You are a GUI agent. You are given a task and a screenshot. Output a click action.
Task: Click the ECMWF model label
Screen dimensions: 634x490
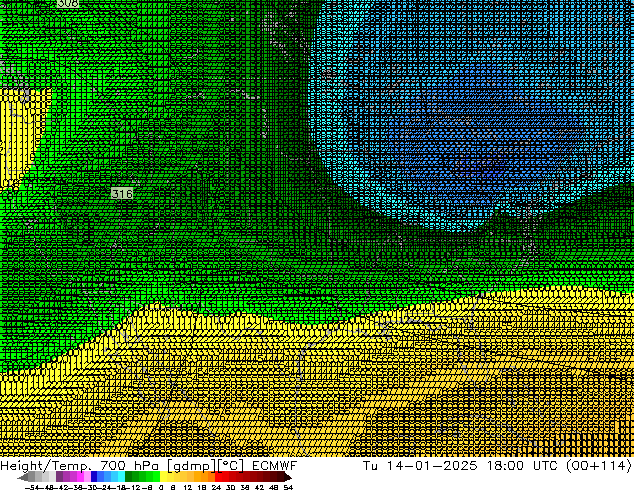[275, 466]
